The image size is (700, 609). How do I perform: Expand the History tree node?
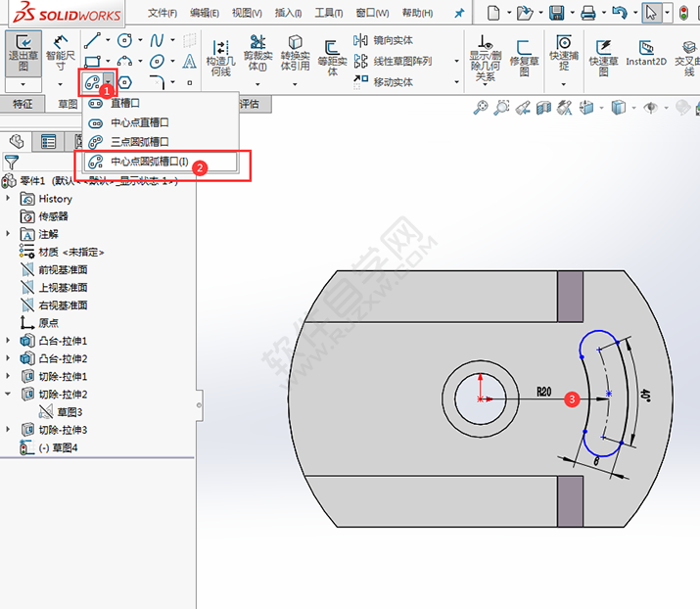8,198
